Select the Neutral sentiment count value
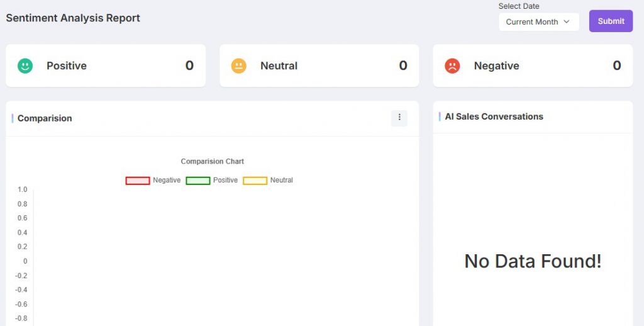Screen dimensions: 644x326 point(403,65)
